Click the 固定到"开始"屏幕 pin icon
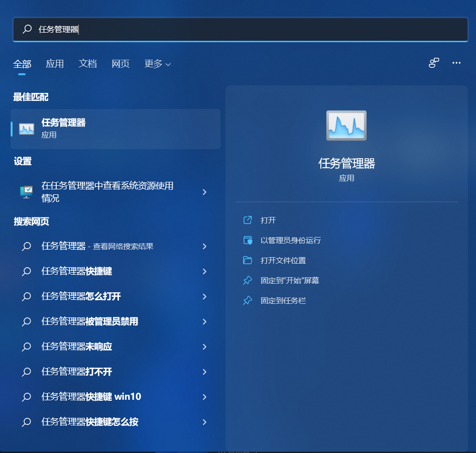This screenshot has height=453, width=476. coord(248,280)
